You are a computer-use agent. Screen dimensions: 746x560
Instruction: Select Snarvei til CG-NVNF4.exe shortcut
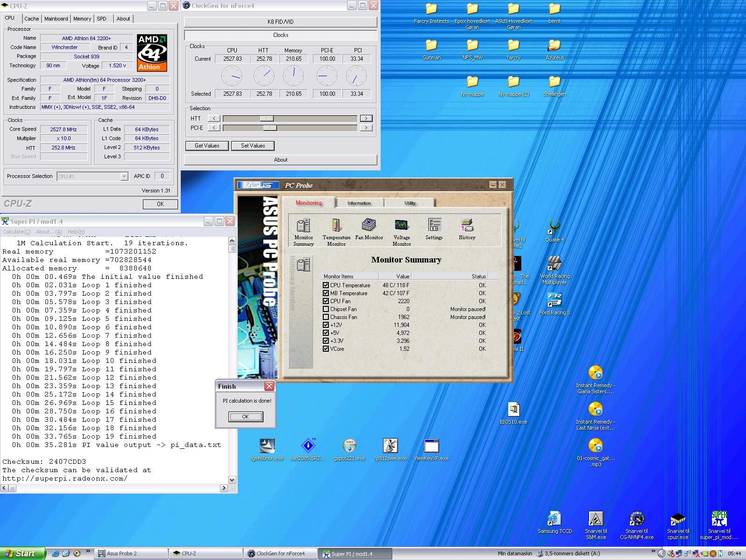(x=637, y=525)
